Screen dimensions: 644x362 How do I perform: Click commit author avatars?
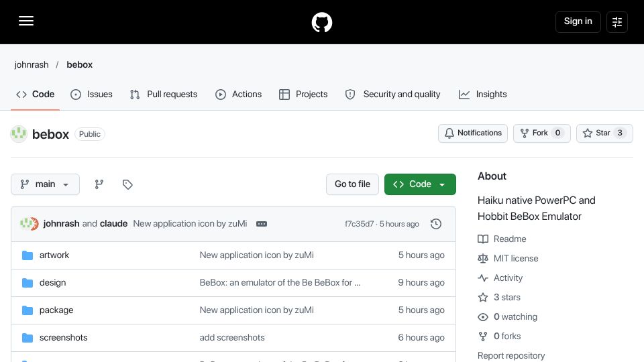point(29,224)
